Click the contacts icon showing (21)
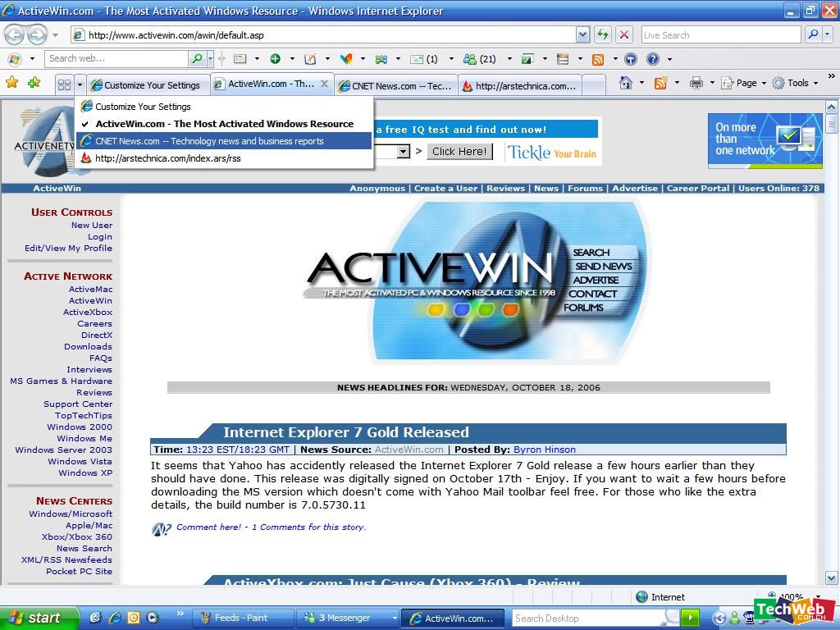 pyautogui.click(x=479, y=59)
